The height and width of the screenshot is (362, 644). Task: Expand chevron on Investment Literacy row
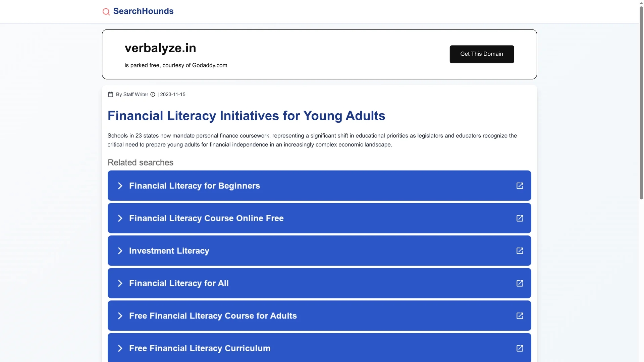pyautogui.click(x=120, y=251)
